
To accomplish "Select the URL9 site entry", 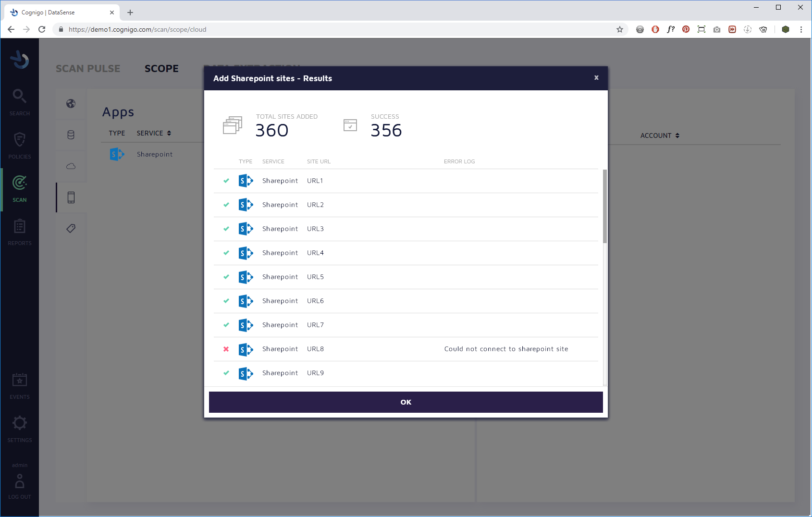I will coord(315,373).
